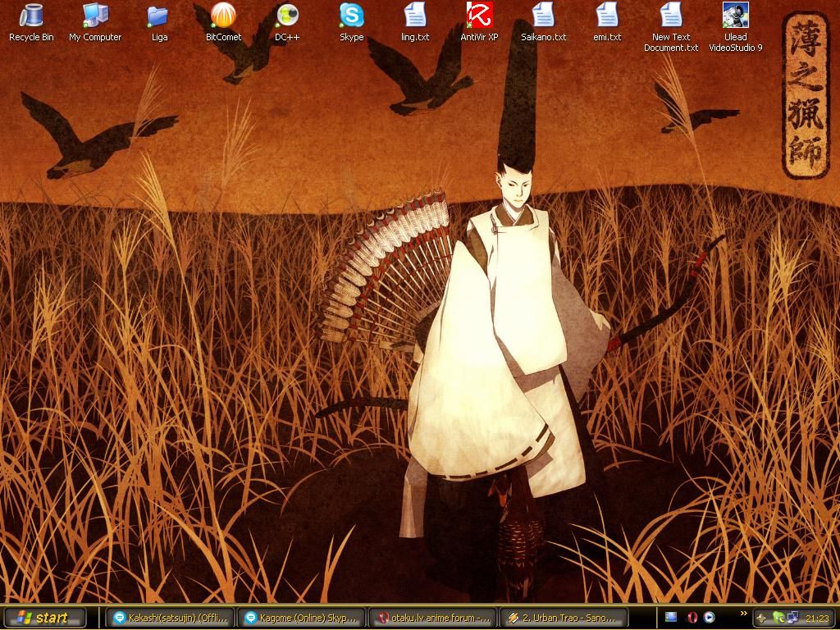Select the Liga folder icon
840x630 pixels.
(x=159, y=22)
